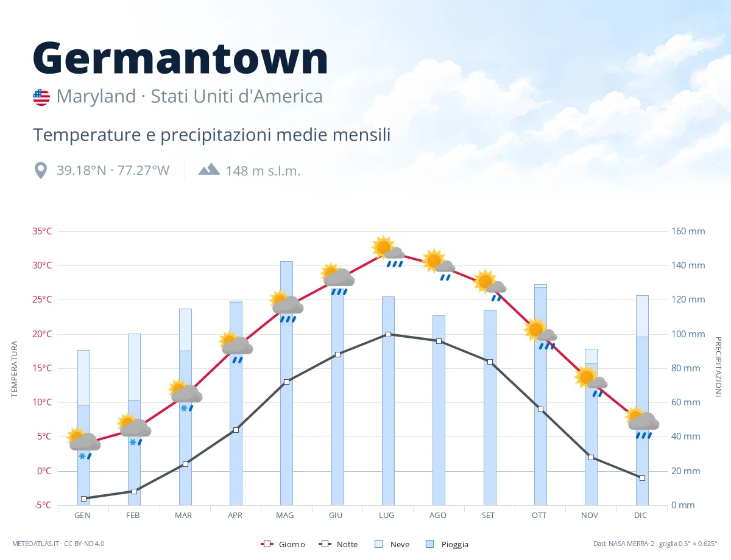Click the August precipitation bar

coord(439,410)
